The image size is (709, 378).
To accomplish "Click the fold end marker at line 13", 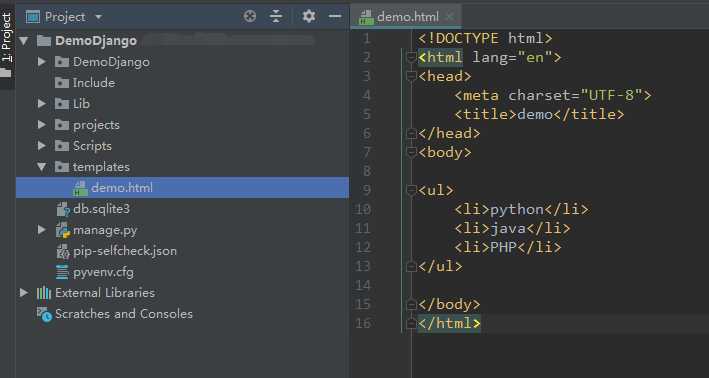I will [411, 266].
